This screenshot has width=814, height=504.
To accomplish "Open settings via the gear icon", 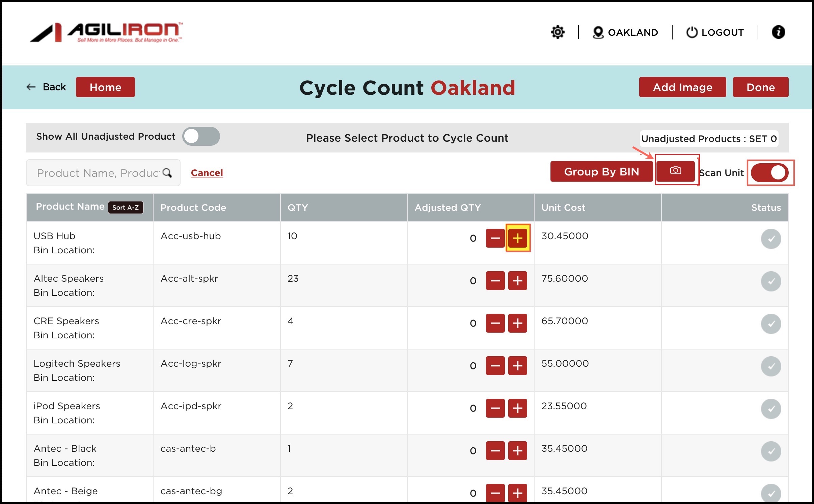I will (558, 32).
